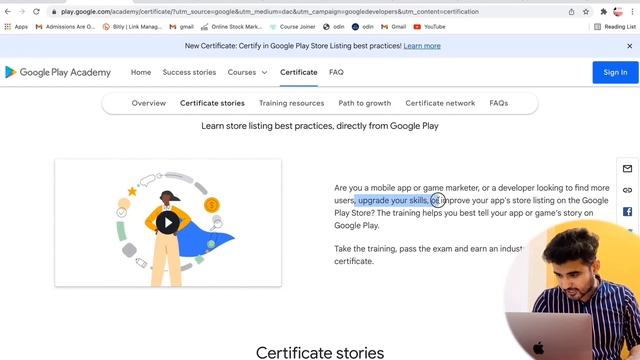Screen dimensions: 640x360
Task: Open the extensions puzzle icon
Action: [603, 12]
